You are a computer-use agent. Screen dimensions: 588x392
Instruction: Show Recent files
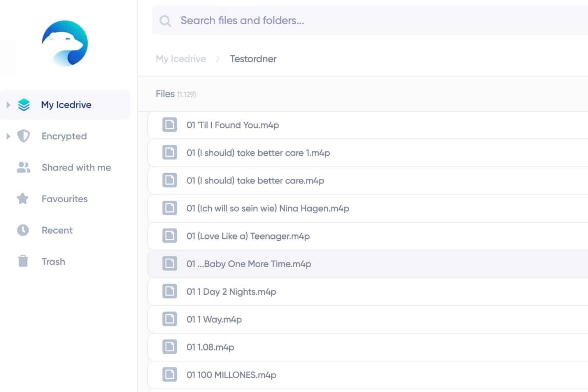click(57, 230)
